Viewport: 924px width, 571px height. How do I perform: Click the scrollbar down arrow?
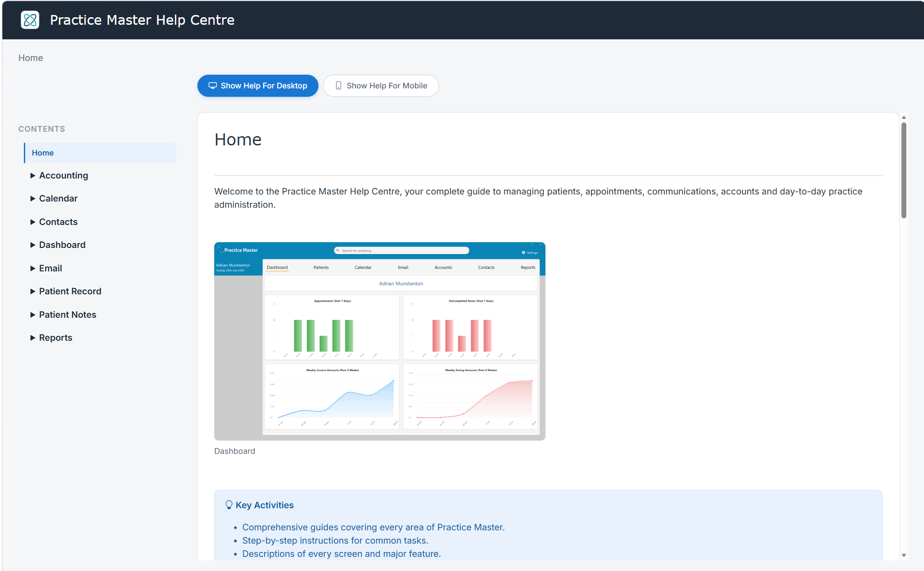[x=904, y=556]
